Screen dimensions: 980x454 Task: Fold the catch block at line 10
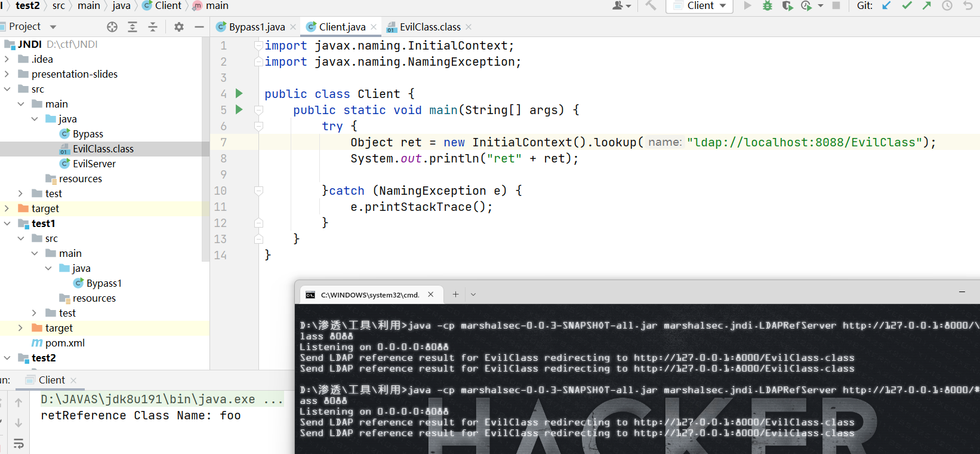tap(258, 191)
